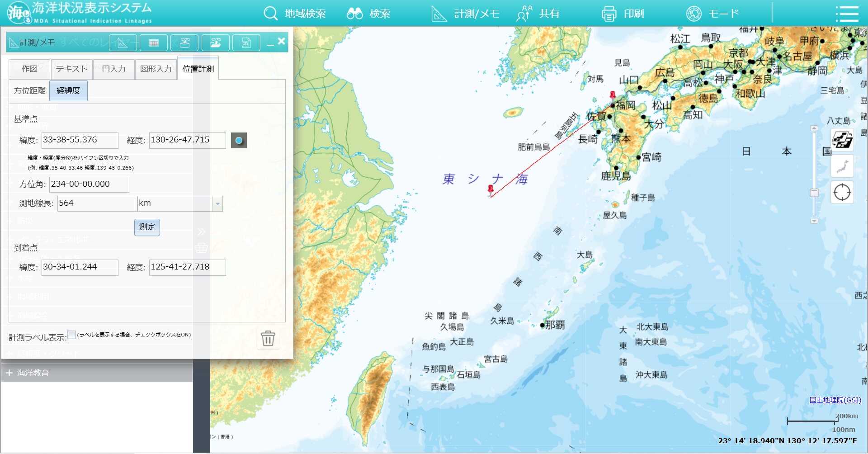Switch to the 作図 tab
The width and height of the screenshot is (868, 454).
click(x=29, y=69)
